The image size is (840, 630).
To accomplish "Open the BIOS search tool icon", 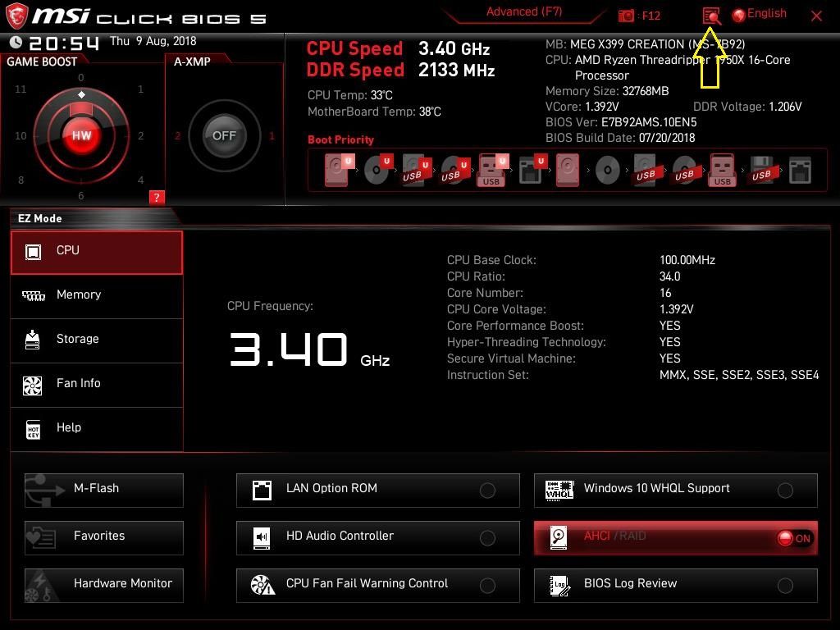I will [711, 16].
